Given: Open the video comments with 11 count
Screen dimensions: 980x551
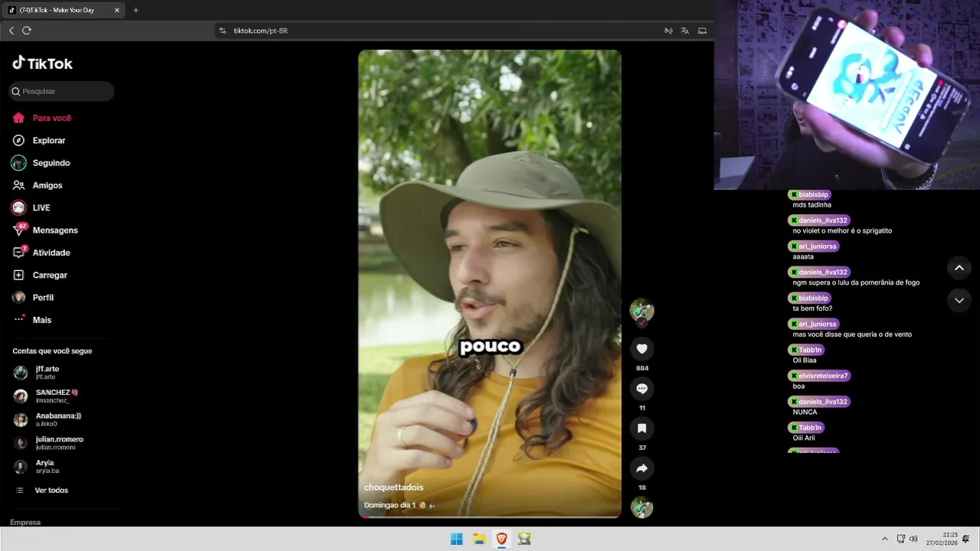Looking at the screenshot, I should point(642,389).
